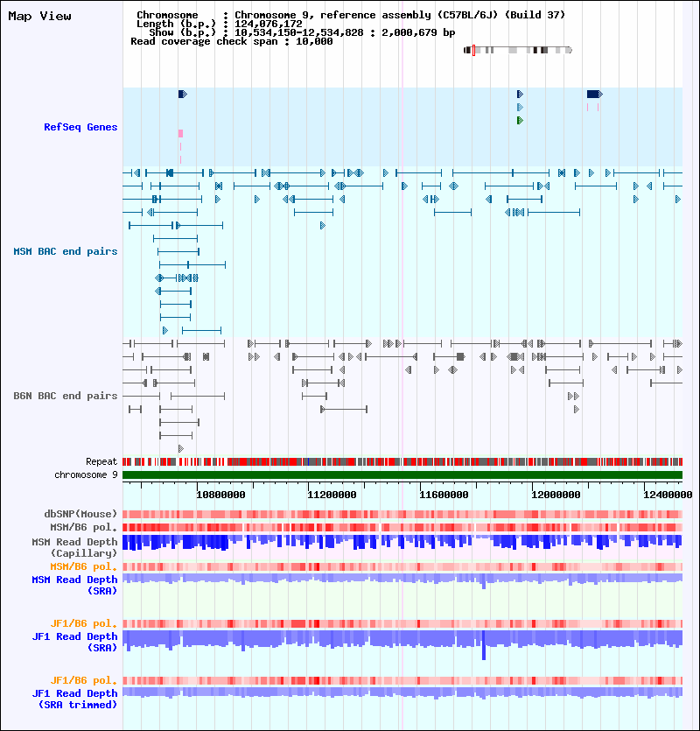Click the gray square B6N BAC end marker
700x731 pixels.
(460, 356)
